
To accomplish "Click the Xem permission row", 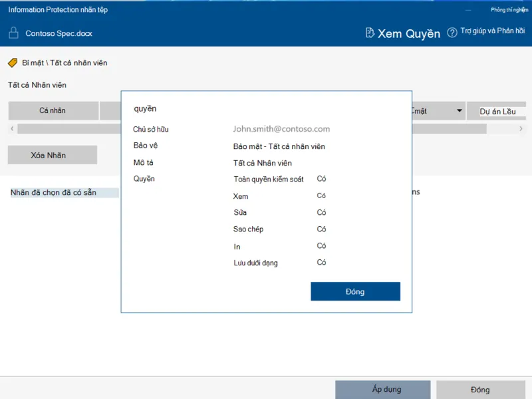I will pos(279,196).
